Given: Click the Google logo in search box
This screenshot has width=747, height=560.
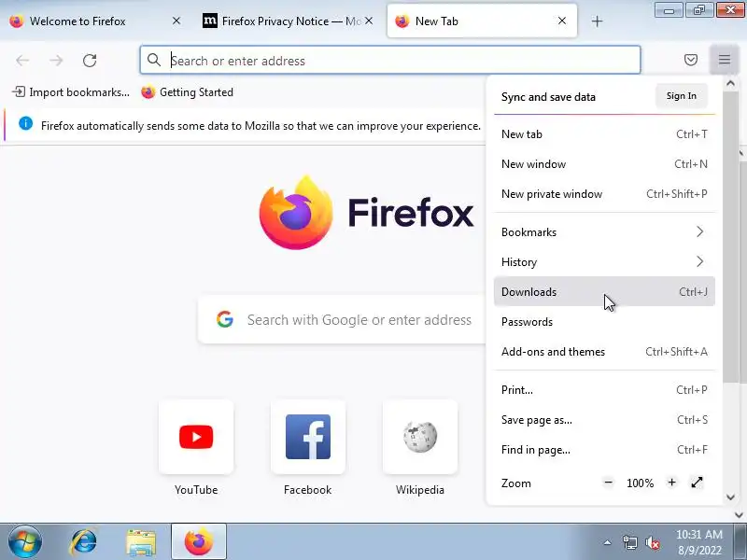Looking at the screenshot, I should [225, 319].
